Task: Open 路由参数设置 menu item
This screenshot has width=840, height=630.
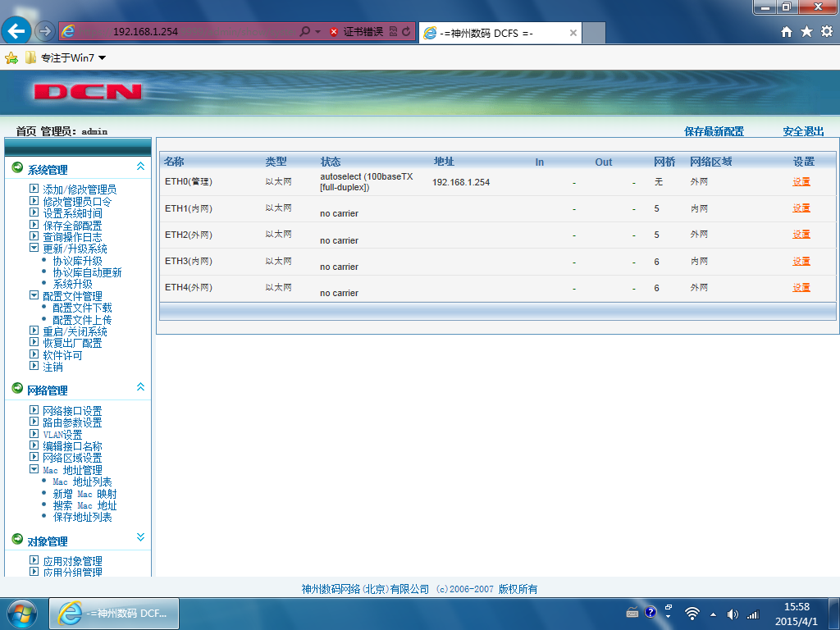Action: 72,422
